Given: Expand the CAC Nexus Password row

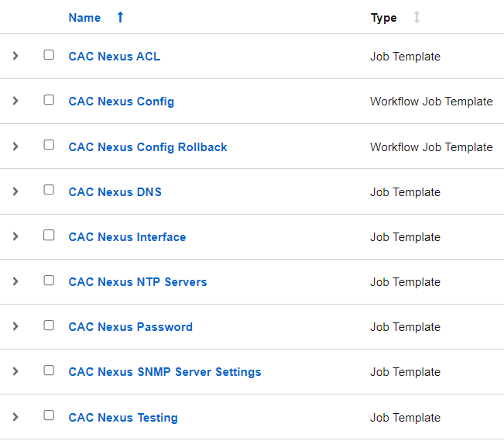Looking at the screenshot, I should 15,327.
